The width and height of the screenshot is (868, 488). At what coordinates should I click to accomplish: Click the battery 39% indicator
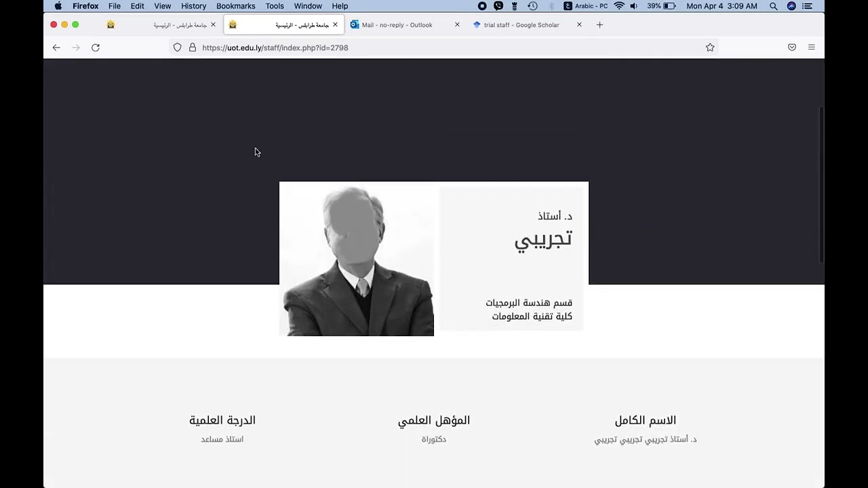661,6
